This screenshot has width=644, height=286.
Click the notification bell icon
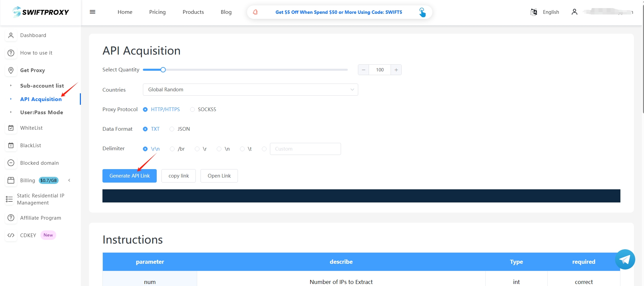255,12
